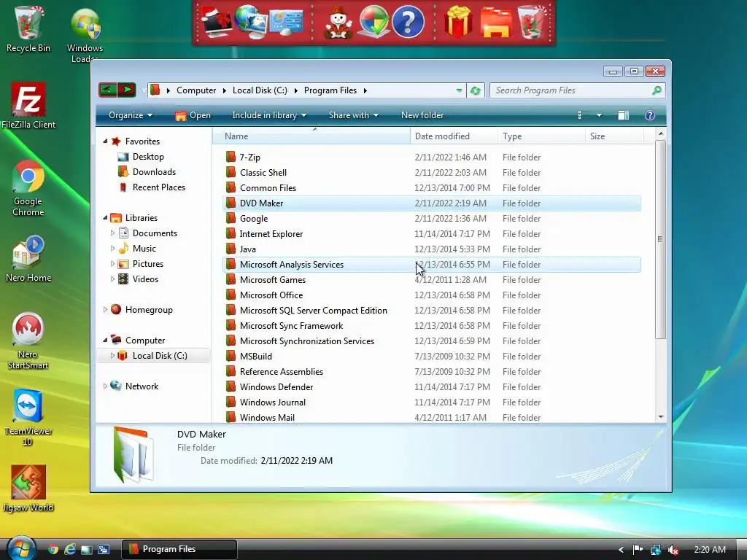Image resolution: width=747 pixels, height=560 pixels.
Task: Select the 7-Zip folder
Action: 432,157
